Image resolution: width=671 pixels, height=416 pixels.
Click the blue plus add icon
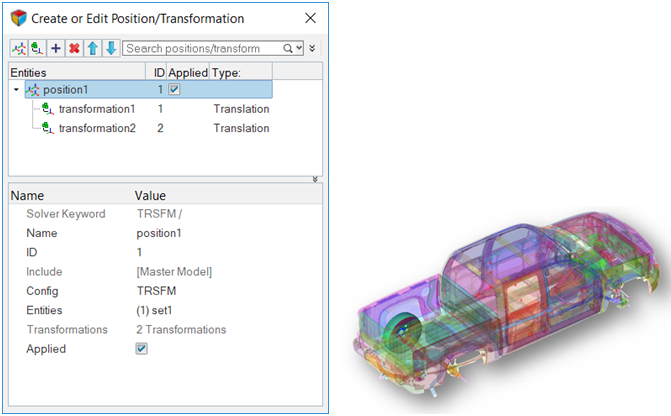[x=56, y=48]
